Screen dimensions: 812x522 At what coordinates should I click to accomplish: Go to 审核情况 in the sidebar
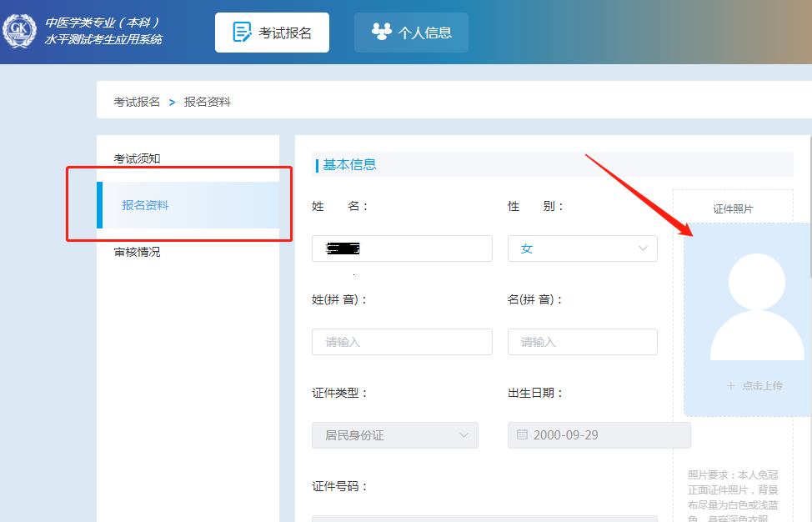138,252
